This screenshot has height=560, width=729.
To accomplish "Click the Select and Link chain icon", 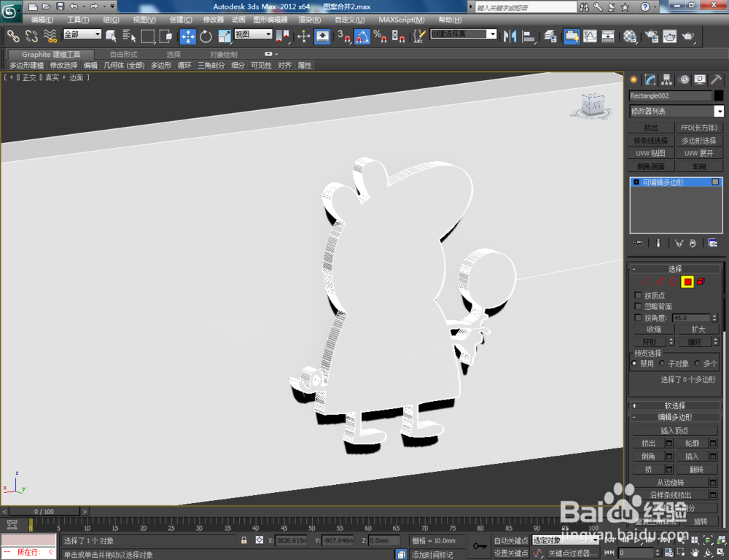I will coord(12,36).
